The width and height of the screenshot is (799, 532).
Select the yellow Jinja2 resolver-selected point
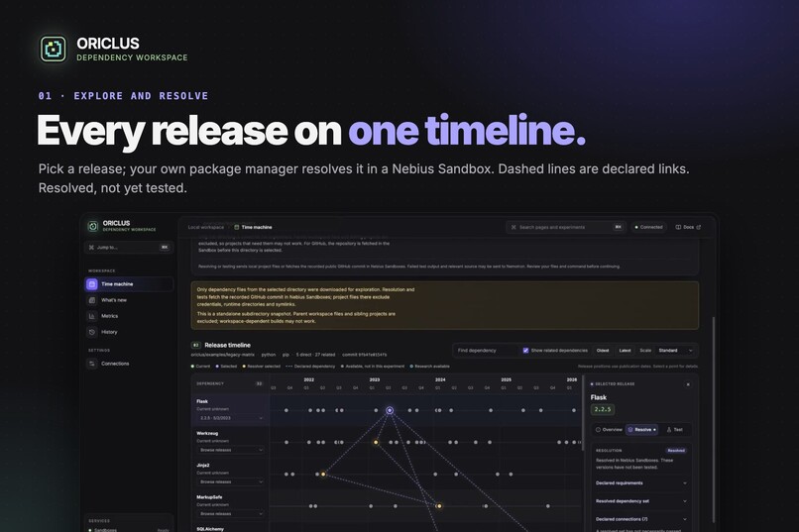[x=323, y=474]
